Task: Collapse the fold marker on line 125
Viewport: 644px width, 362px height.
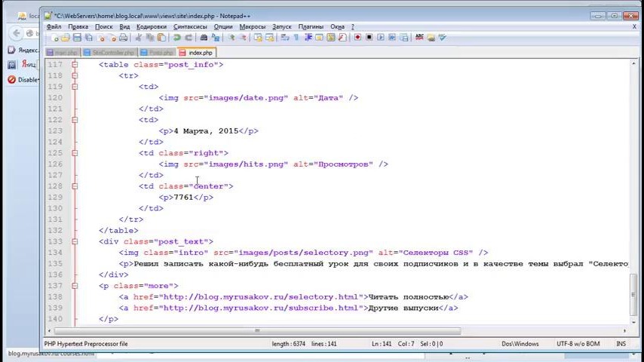Action: 75,153
